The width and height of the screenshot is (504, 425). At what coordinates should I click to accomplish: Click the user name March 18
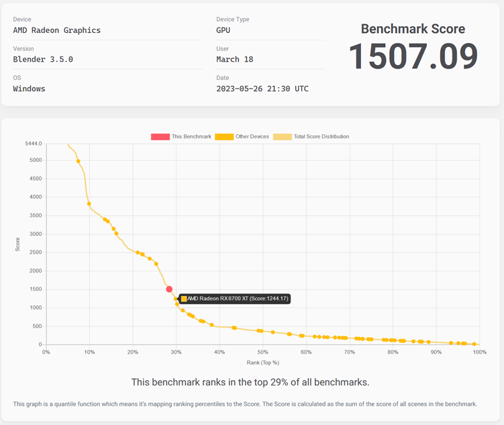(x=235, y=59)
